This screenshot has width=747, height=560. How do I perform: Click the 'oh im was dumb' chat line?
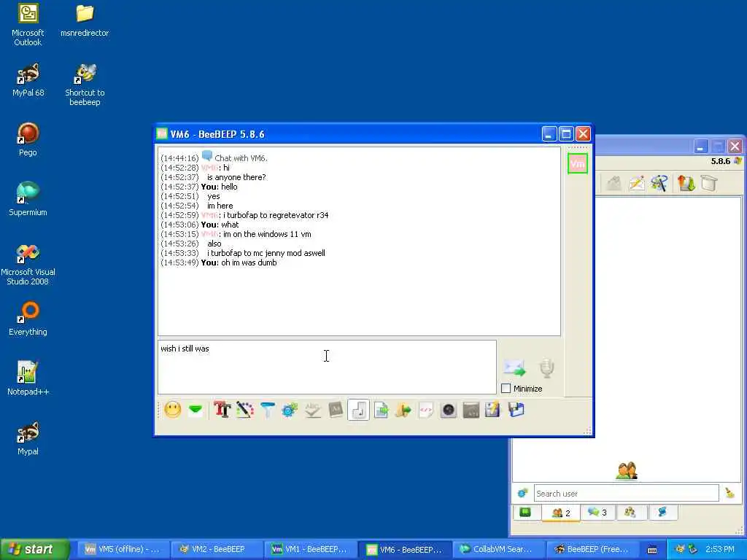(249, 262)
